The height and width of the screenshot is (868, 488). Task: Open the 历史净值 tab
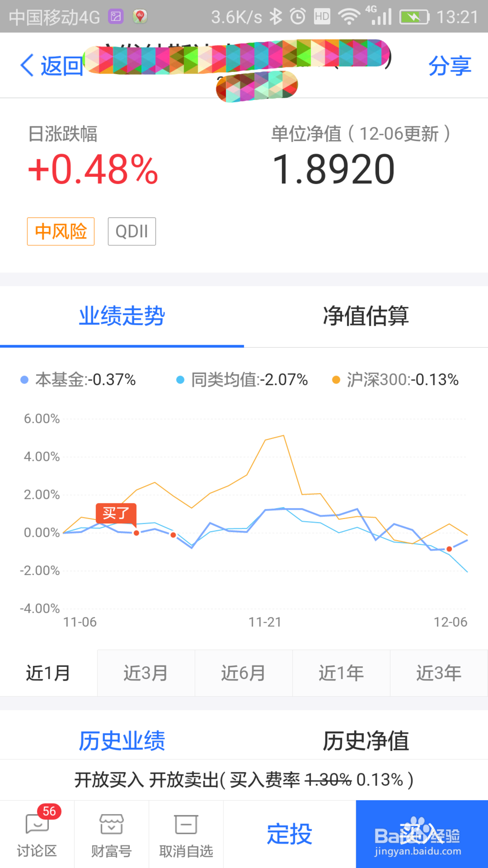pyautogui.click(x=366, y=741)
